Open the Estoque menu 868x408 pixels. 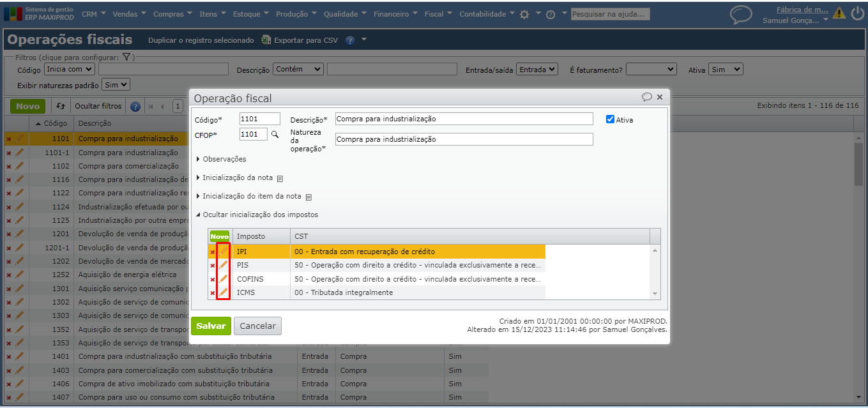point(250,14)
